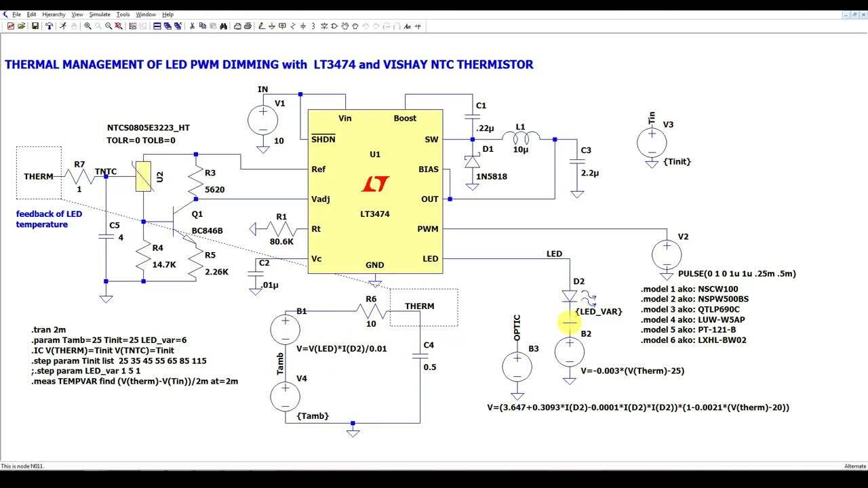Click resistor R1 value '80.6K'
The image size is (868, 488).
(281, 241)
